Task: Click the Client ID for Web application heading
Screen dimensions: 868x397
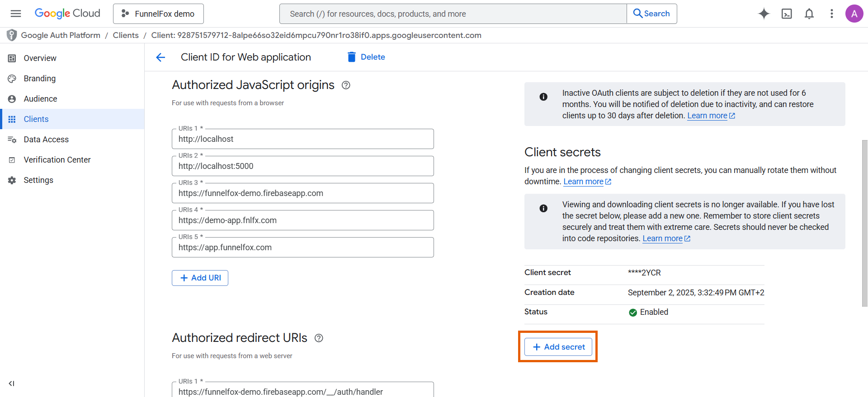Action: pyautogui.click(x=246, y=57)
